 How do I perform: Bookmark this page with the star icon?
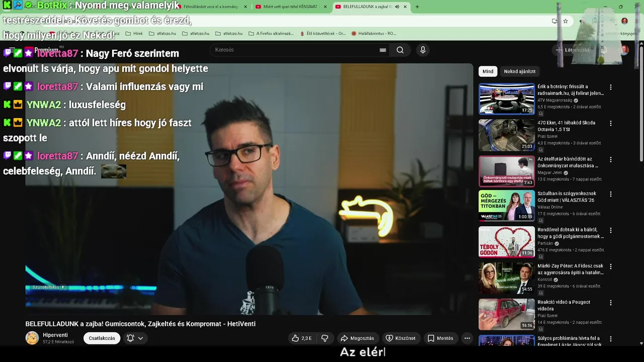(566, 21)
